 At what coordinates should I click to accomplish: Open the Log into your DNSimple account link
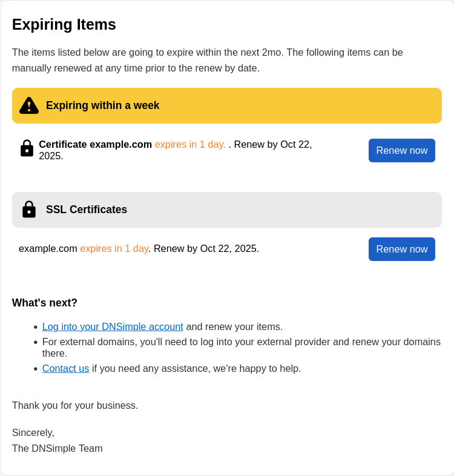(113, 326)
